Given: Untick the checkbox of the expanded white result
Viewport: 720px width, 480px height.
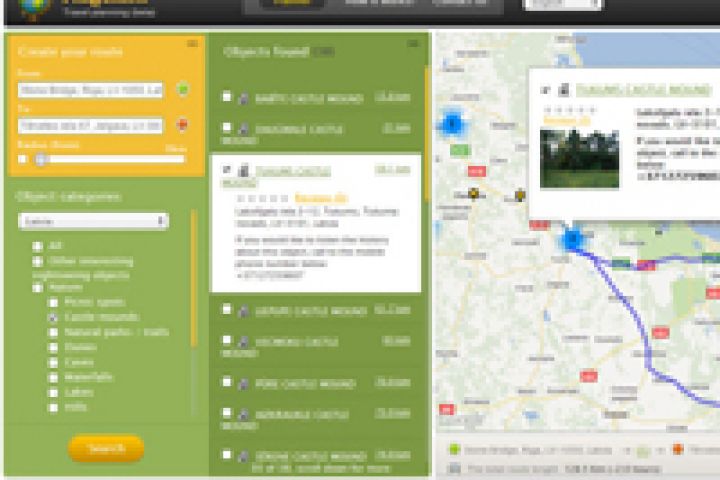Looking at the screenshot, I should tap(227, 169).
